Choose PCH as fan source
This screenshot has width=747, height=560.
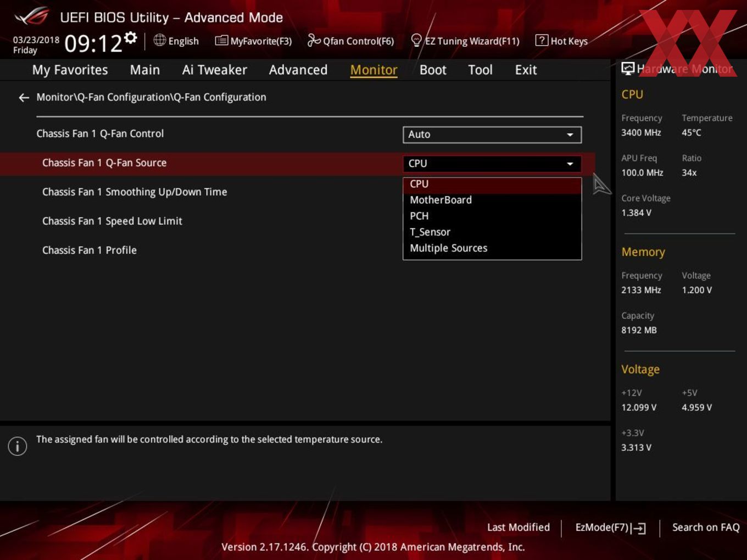click(x=492, y=216)
